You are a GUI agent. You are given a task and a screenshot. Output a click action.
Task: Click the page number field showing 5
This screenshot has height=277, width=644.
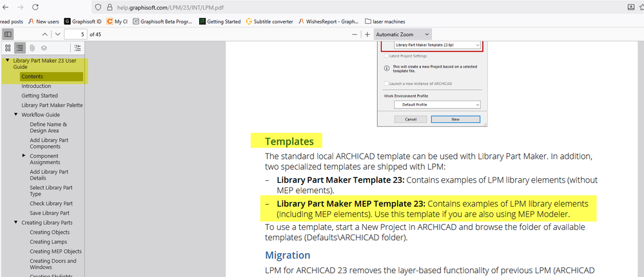(76, 35)
